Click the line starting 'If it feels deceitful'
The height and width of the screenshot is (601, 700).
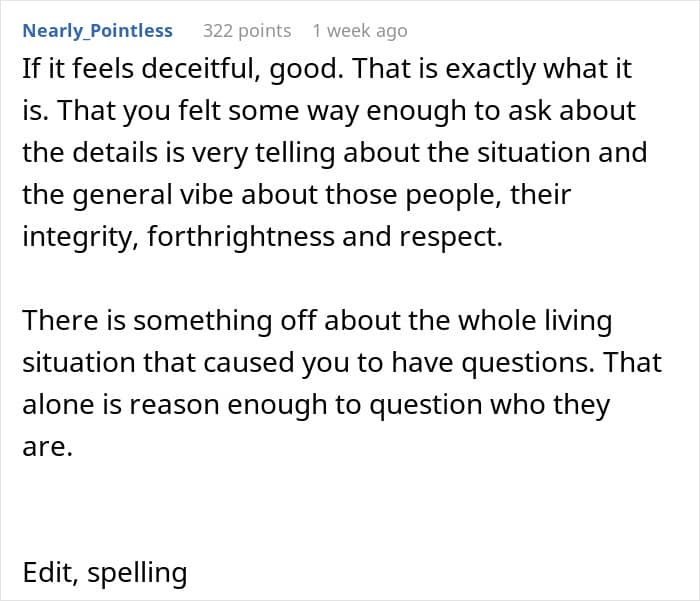coord(327,69)
